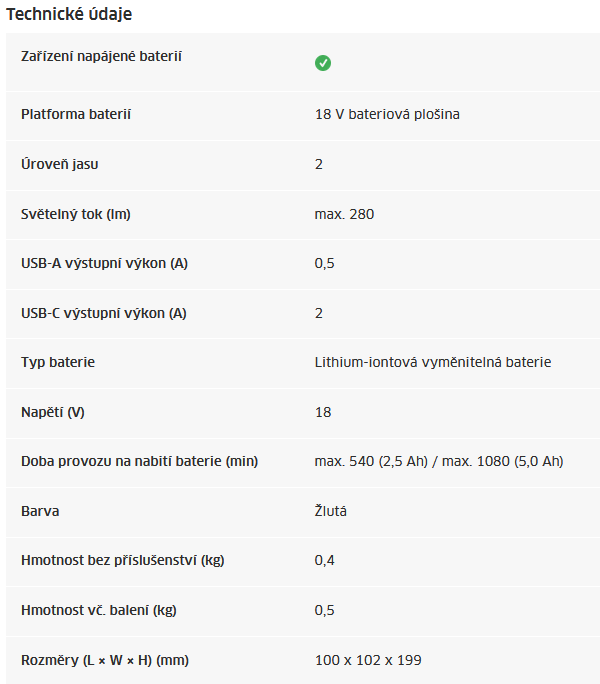The width and height of the screenshot is (600, 684).
Task: Select "USB-A výstupní výkon (A)" label
Action: [x=105, y=263]
